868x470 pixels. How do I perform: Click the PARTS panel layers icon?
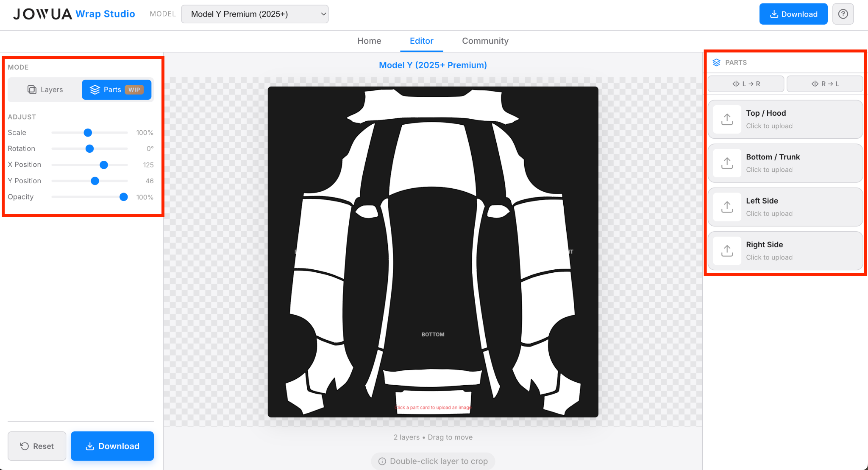716,62
